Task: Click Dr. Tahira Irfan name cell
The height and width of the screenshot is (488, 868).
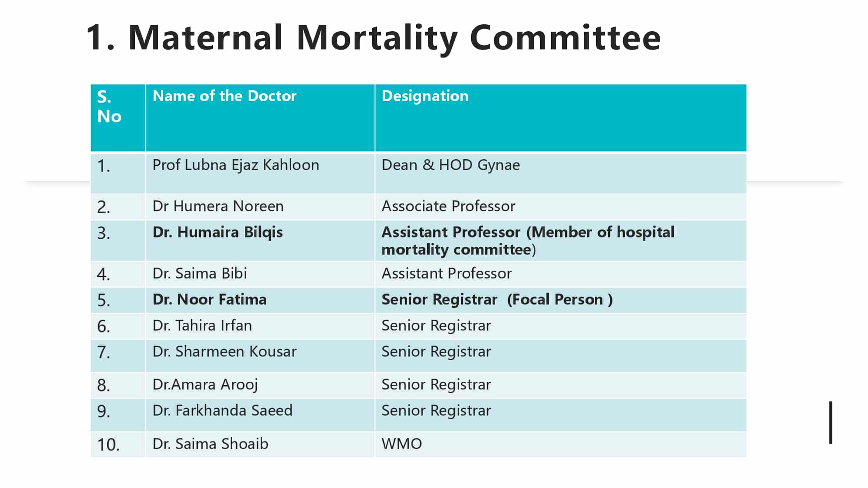Action: point(260,326)
